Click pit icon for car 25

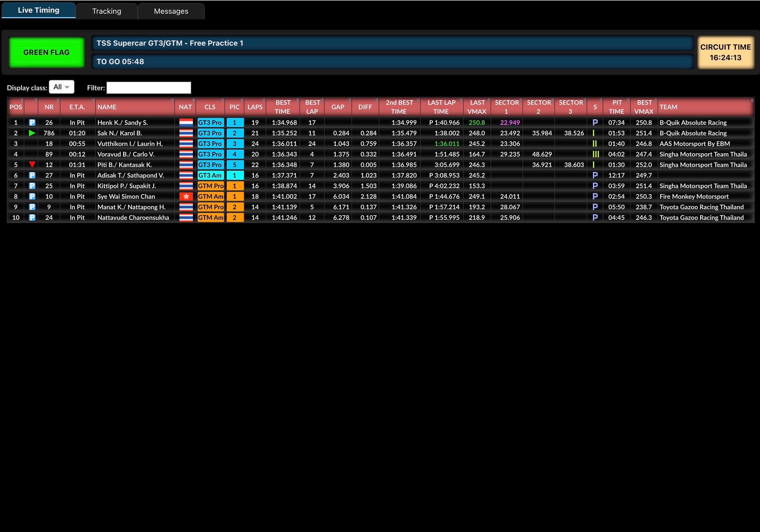pos(32,186)
